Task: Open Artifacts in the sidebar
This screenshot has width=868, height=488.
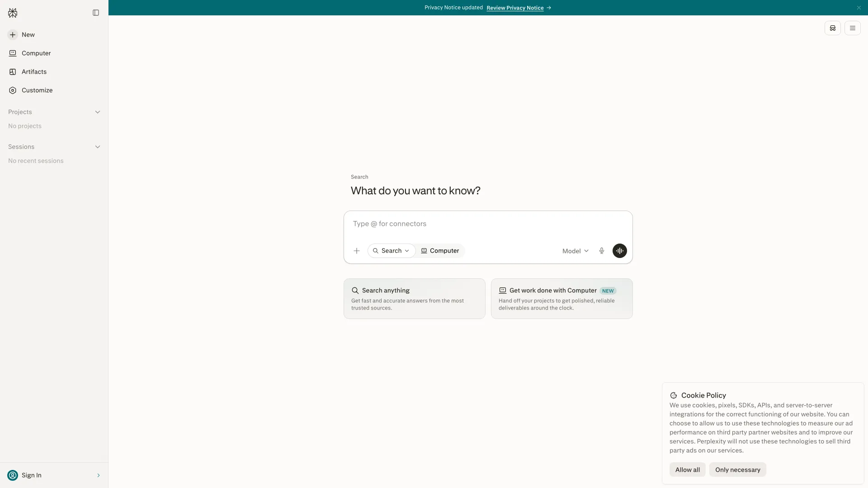Action: click(x=54, y=72)
